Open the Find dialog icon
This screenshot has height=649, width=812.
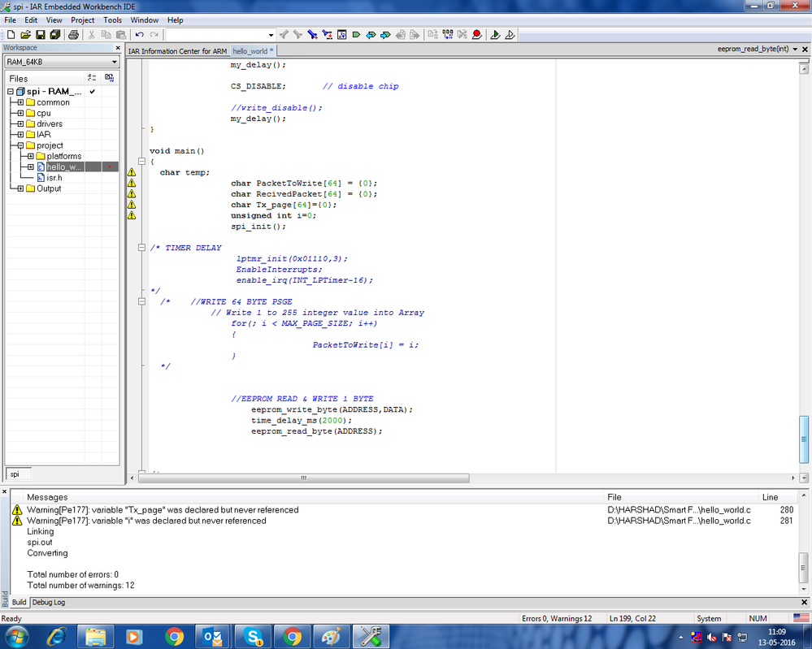pyautogui.click(x=312, y=35)
